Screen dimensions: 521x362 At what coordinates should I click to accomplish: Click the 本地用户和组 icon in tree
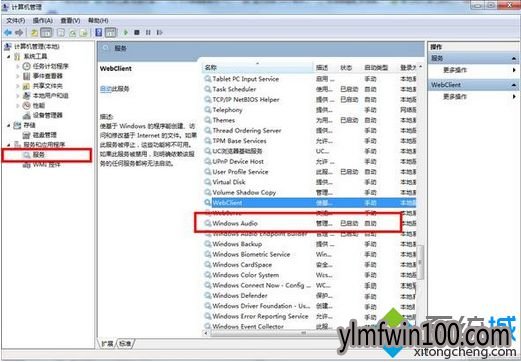click(27, 96)
